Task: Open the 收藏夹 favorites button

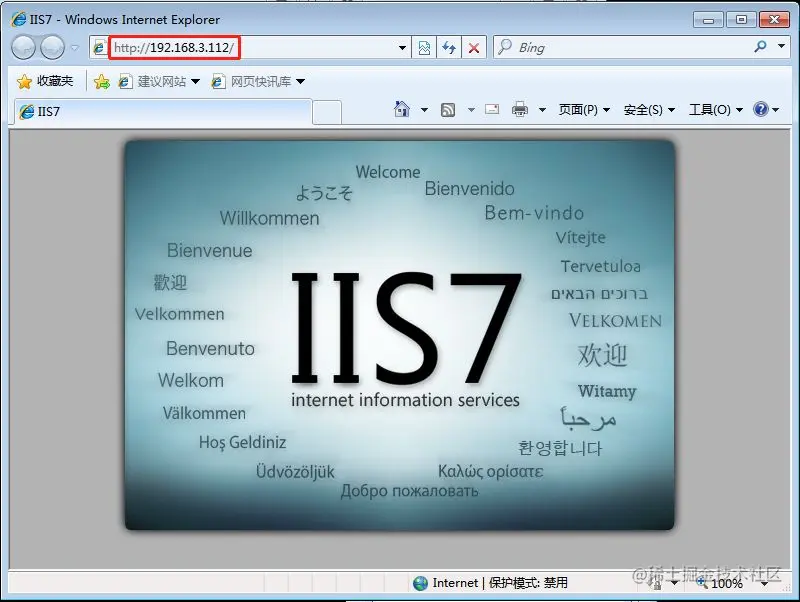Action: (x=45, y=81)
